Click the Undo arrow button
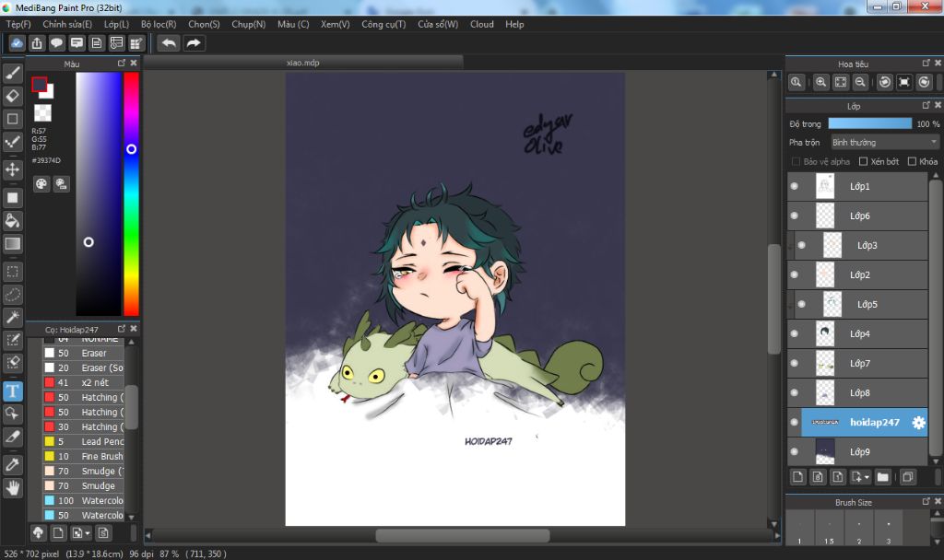Viewport: 944px width, 560px height. 170,43
